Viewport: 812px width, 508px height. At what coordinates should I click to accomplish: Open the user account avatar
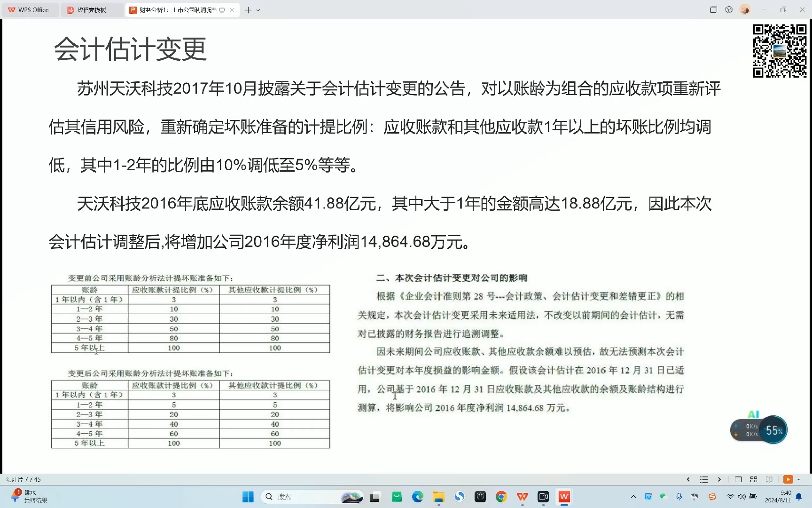click(745, 9)
